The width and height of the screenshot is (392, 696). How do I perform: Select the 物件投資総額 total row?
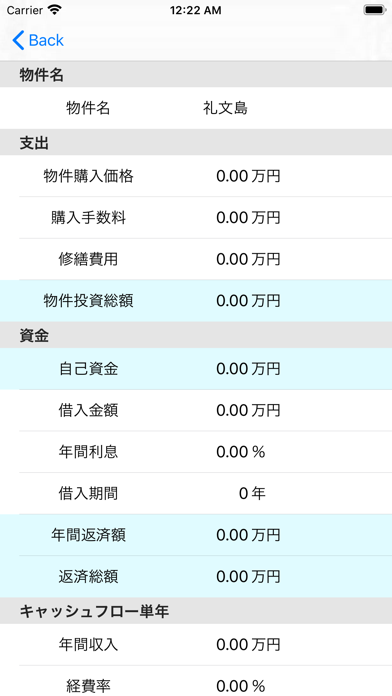(x=196, y=301)
